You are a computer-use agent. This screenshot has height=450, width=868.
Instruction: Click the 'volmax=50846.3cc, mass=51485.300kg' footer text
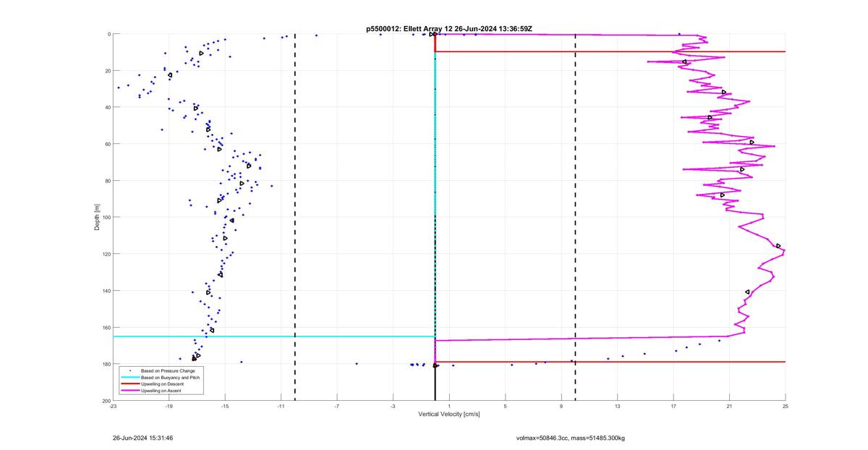click(x=570, y=438)
